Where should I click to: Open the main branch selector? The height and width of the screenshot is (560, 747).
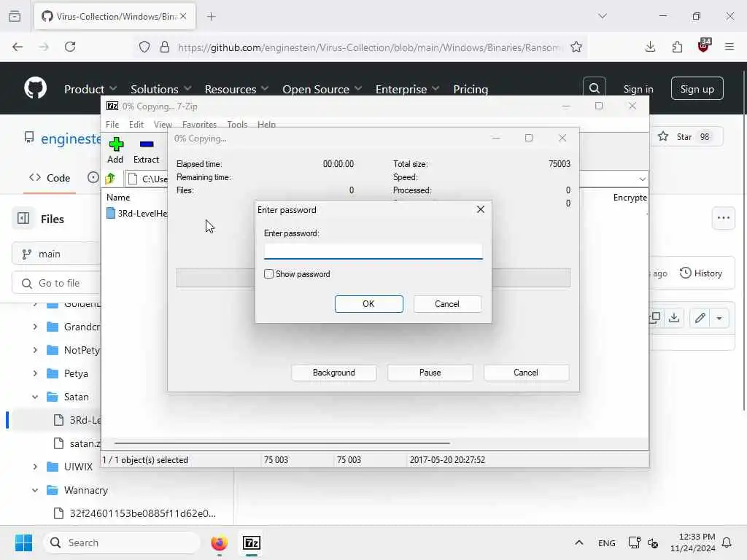coord(56,254)
